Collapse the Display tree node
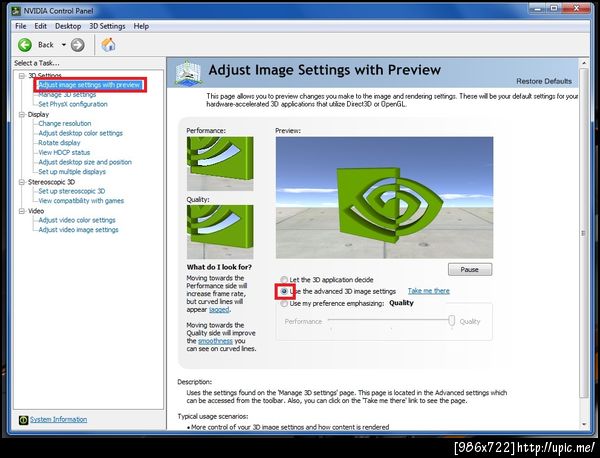The width and height of the screenshot is (600, 458). 22,114
